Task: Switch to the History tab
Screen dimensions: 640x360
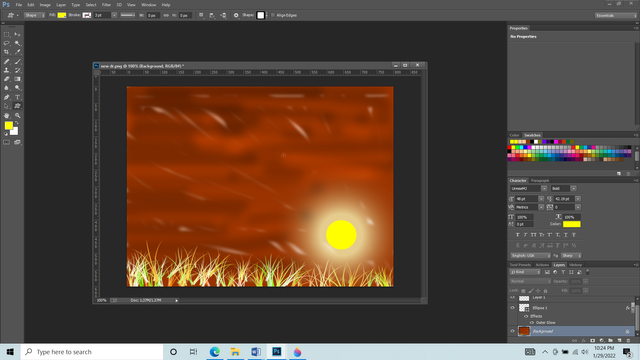Action: [x=576, y=265]
